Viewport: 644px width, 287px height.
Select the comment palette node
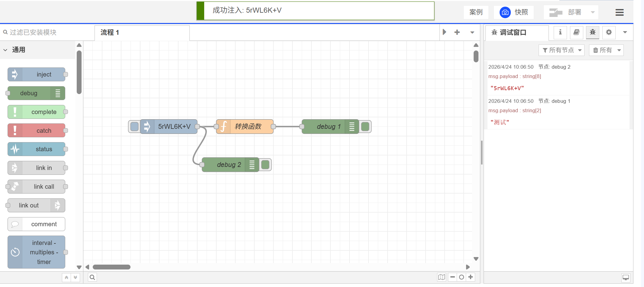tap(36, 224)
